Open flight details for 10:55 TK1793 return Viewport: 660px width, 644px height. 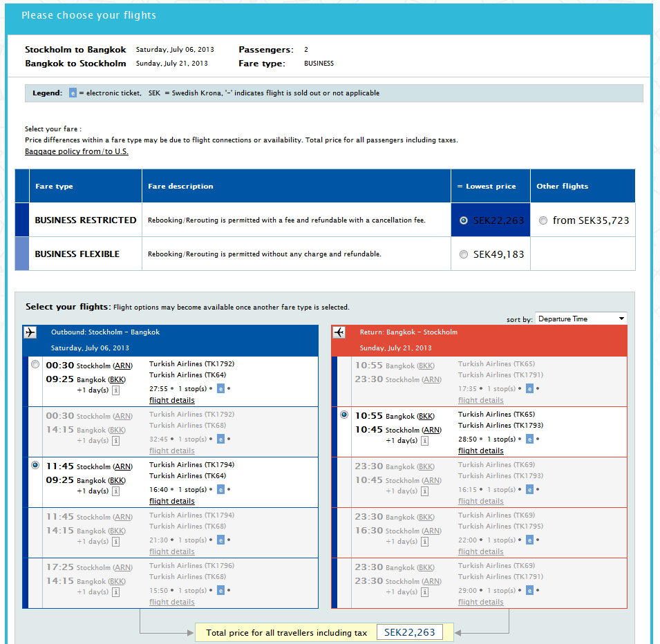tap(481, 451)
